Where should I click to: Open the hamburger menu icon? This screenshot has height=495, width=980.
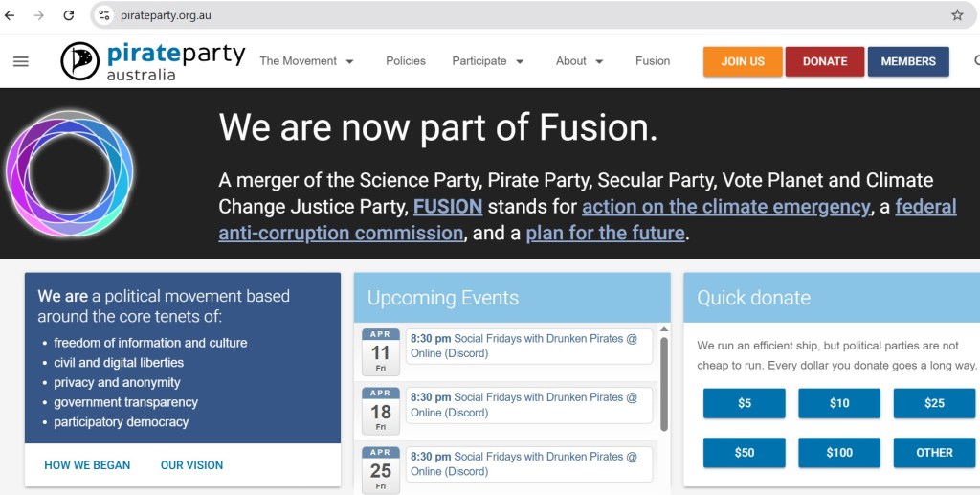tap(21, 61)
